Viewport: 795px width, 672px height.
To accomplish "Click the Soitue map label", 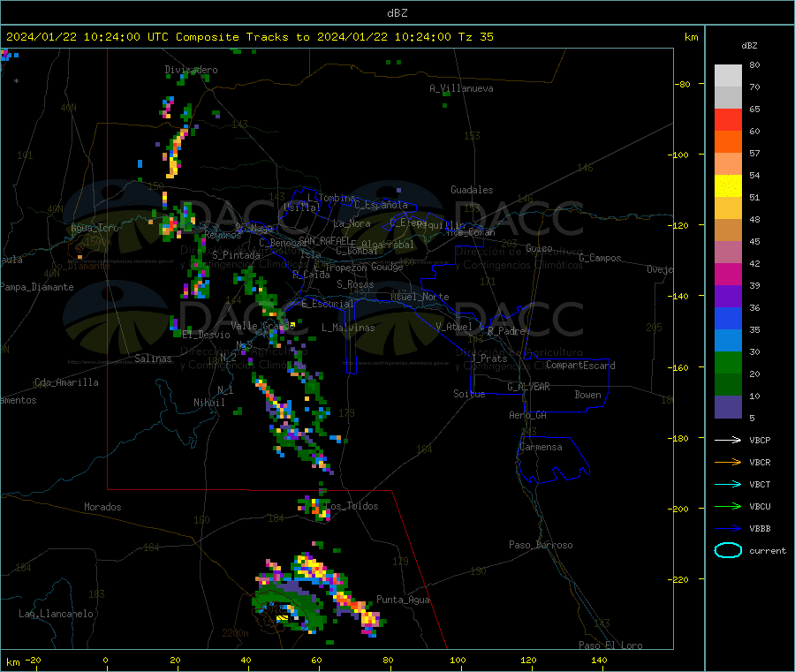I will (469, 394).
